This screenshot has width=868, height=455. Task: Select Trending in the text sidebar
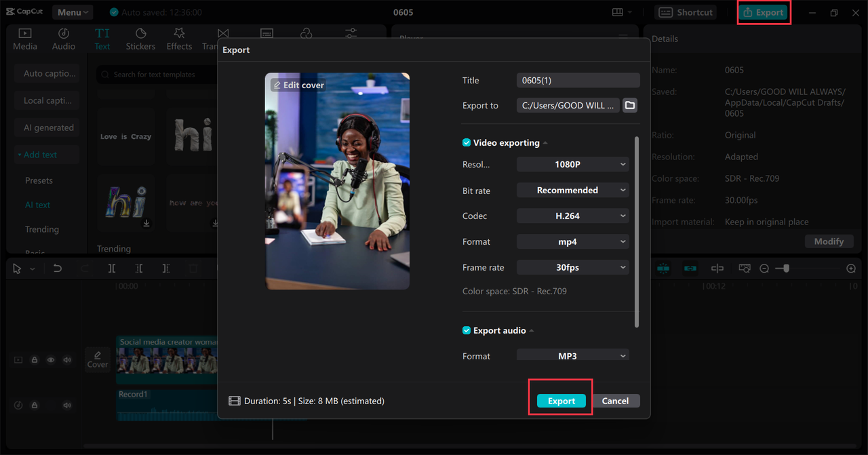(x=42, y=229)
